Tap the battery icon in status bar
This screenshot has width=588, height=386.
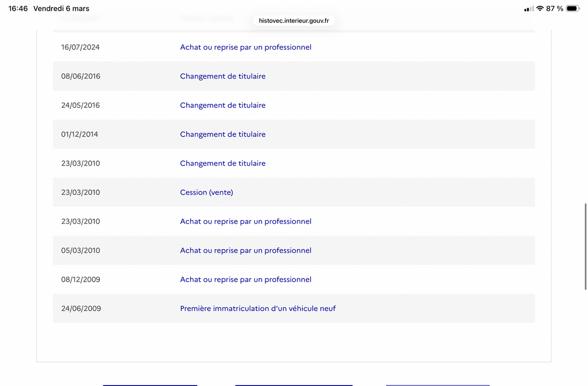(573, 8)
